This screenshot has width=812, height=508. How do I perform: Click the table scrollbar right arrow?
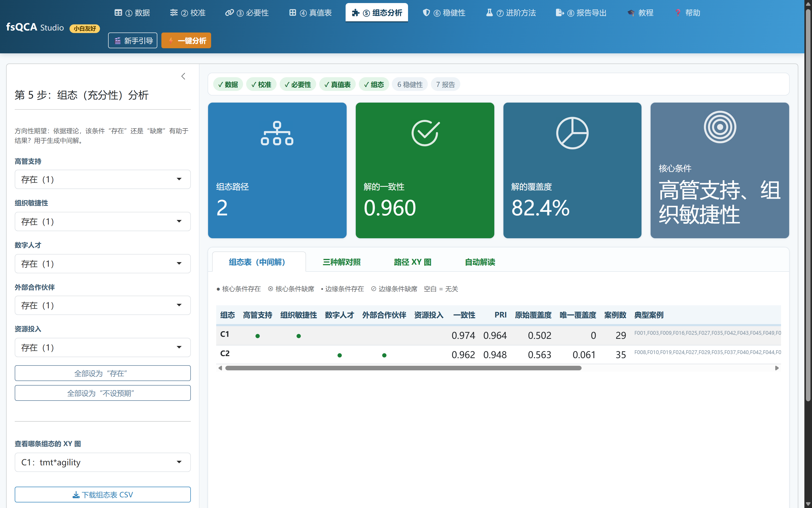coord(777,368)
